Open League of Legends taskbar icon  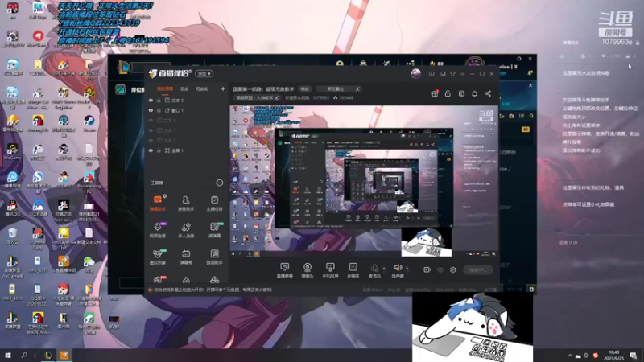(47, 355)
